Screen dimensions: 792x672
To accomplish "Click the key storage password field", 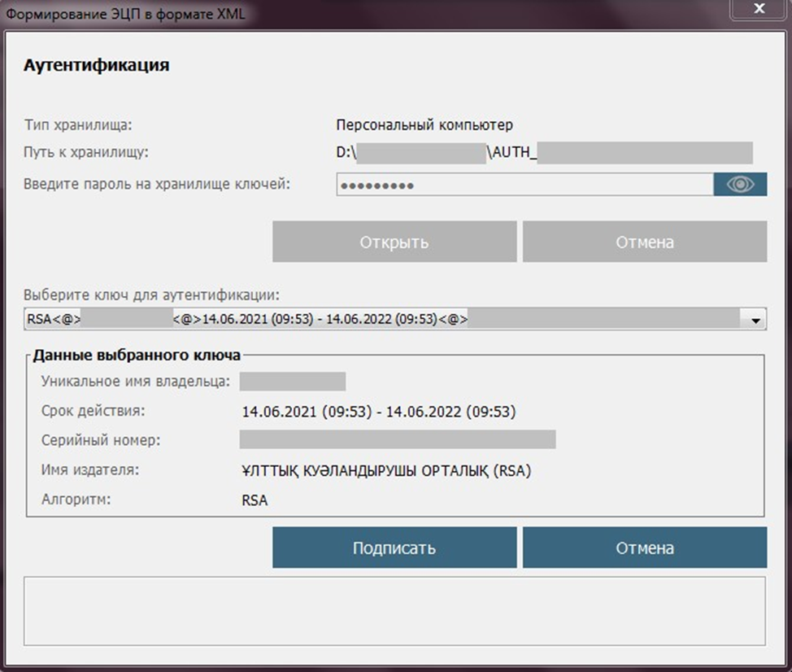I will [x=524, y=185].
